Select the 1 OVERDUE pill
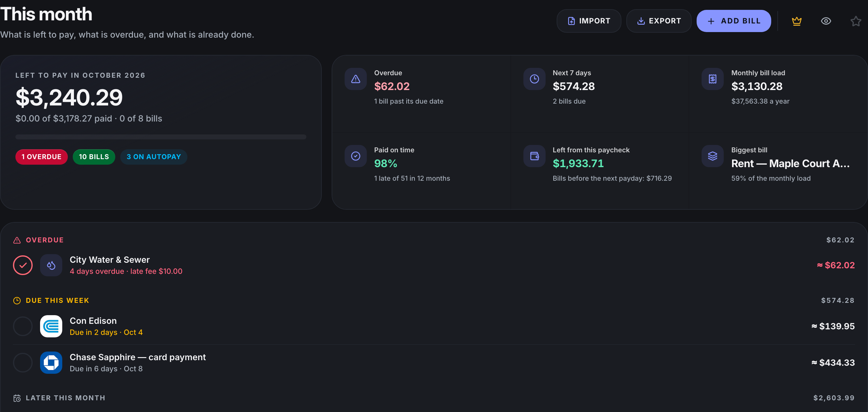The width and height of the screenshot is (868, 412). [x=41, y=157]
